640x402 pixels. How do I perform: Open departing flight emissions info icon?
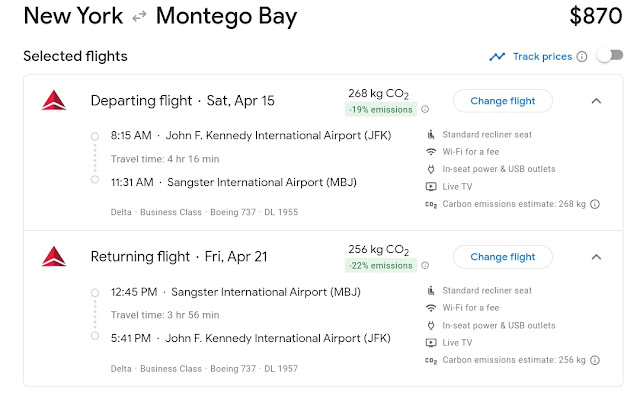425,110
